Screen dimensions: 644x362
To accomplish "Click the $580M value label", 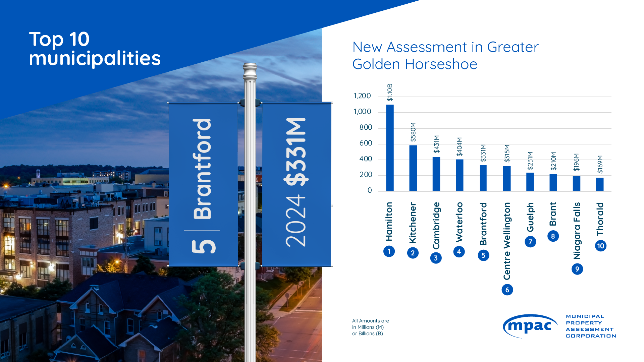I will pos(413,132).
